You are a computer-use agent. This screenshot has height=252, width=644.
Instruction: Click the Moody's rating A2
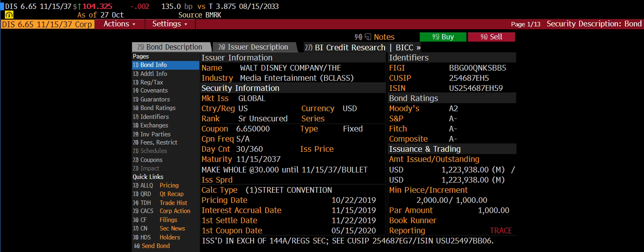pyautogui.click(x=454, y=108)
